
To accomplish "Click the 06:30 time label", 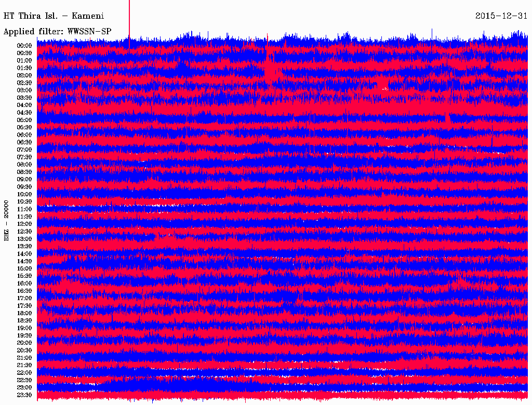I will coord(24,142).
